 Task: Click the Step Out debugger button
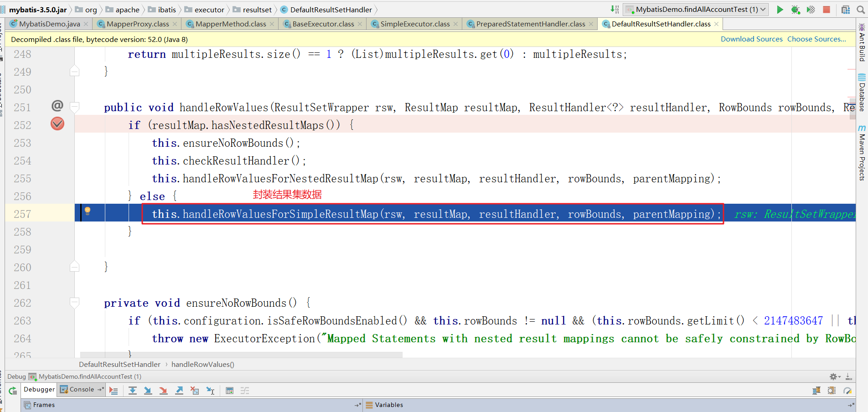point(179,391)
